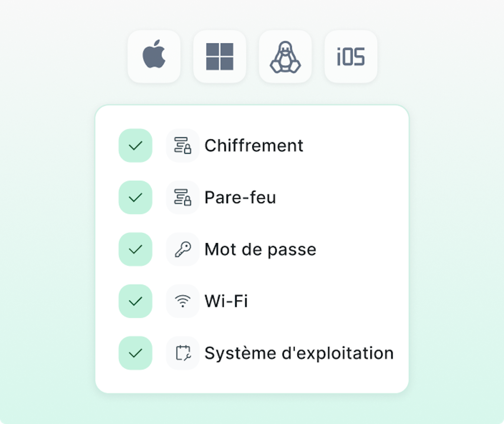504x424 pixels.
Task: Click the Pare-feu label text
Action: coord(240,197)
